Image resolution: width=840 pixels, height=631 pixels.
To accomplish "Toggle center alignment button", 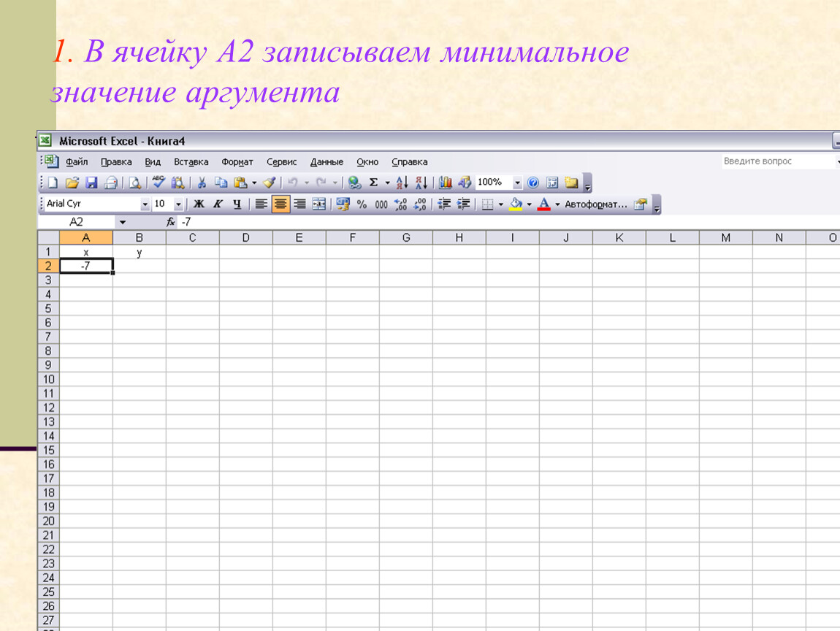I will [280, 204].
